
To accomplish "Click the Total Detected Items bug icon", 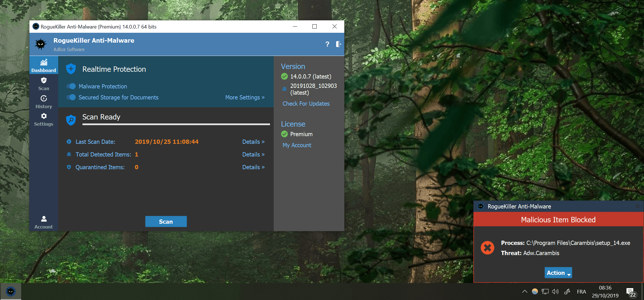I will pos(69,154).
